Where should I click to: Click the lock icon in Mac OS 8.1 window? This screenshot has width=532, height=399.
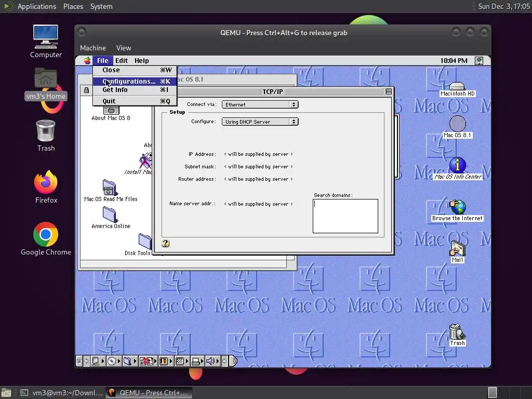pos(87,90)
